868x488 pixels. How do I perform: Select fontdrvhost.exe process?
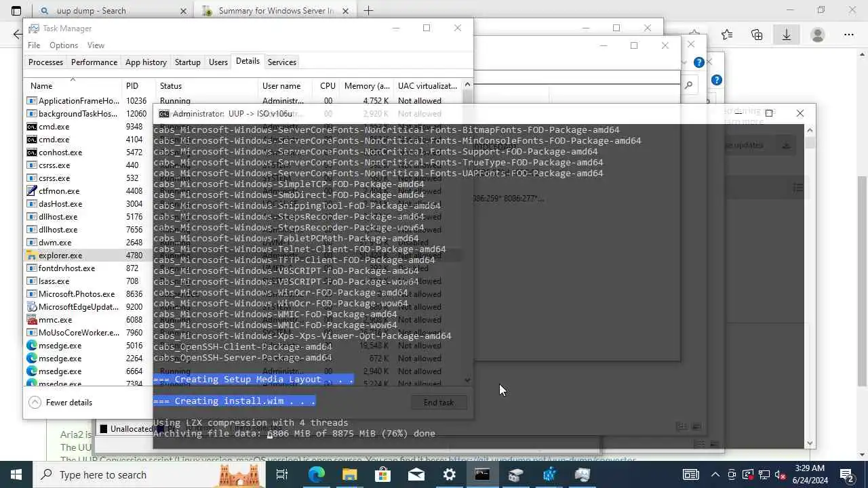[x=88, y=268]
